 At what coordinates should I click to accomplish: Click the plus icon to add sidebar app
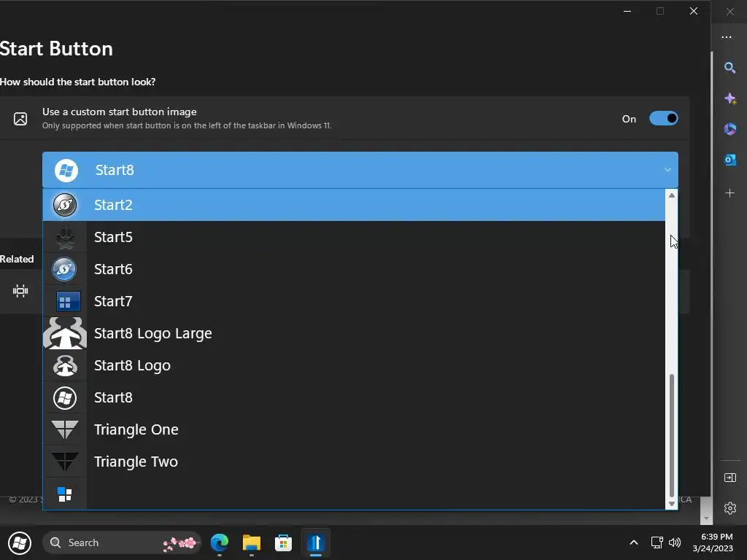tap(729, 192)
